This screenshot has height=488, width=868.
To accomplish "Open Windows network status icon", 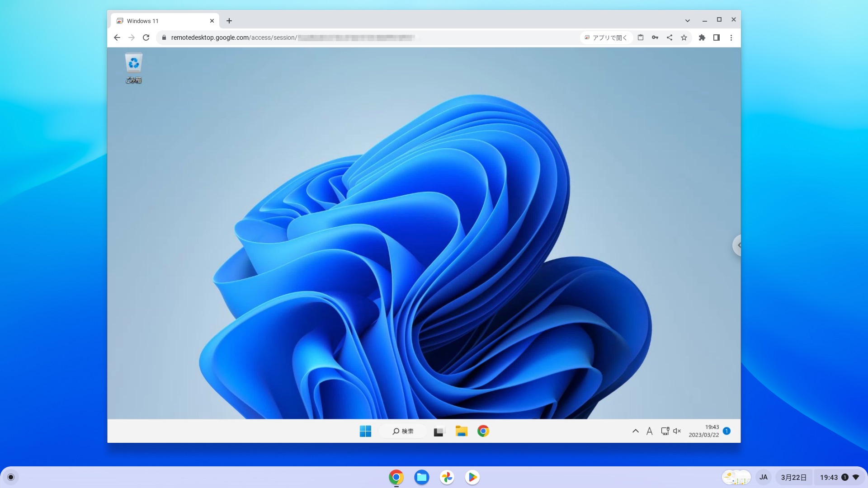I will pos(665,431).
